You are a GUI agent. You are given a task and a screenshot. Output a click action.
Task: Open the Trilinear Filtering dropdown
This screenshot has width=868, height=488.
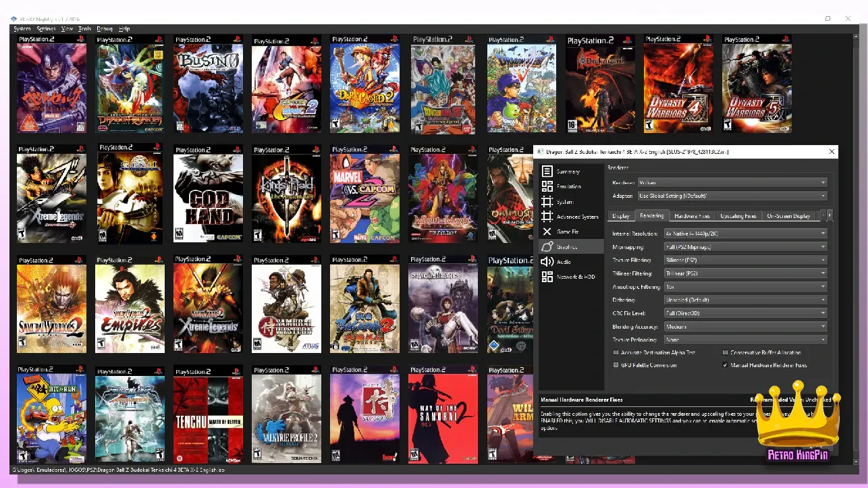(x=745, y=273)
